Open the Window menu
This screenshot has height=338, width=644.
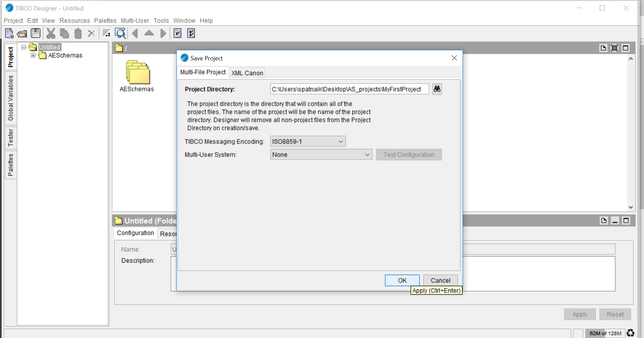tap(184, 20)
